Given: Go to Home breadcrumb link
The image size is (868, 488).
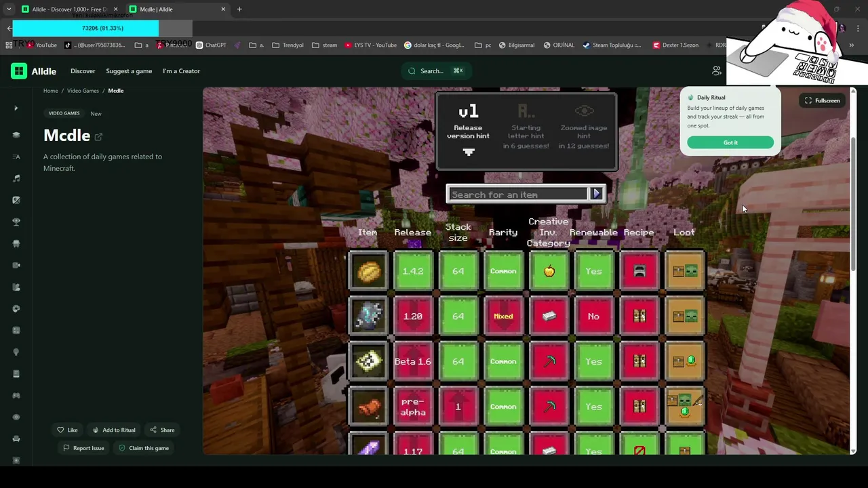Looking at the screenshot, I should (x=51, y=91).
